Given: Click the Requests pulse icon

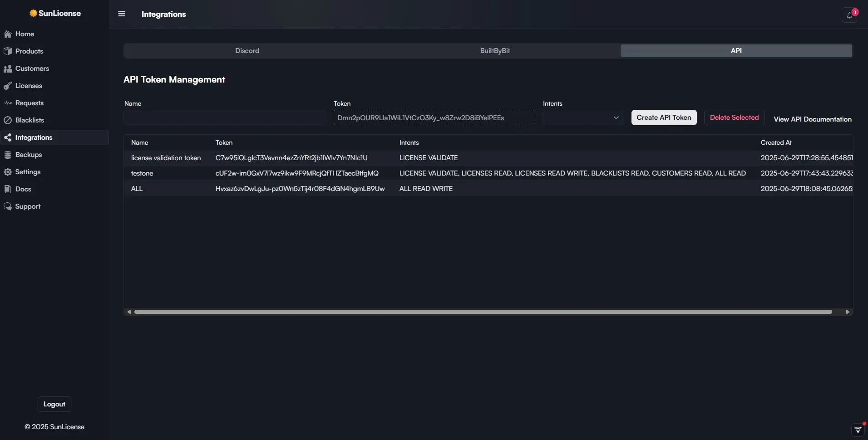Looking at the screenshot, I should point(8,103).
